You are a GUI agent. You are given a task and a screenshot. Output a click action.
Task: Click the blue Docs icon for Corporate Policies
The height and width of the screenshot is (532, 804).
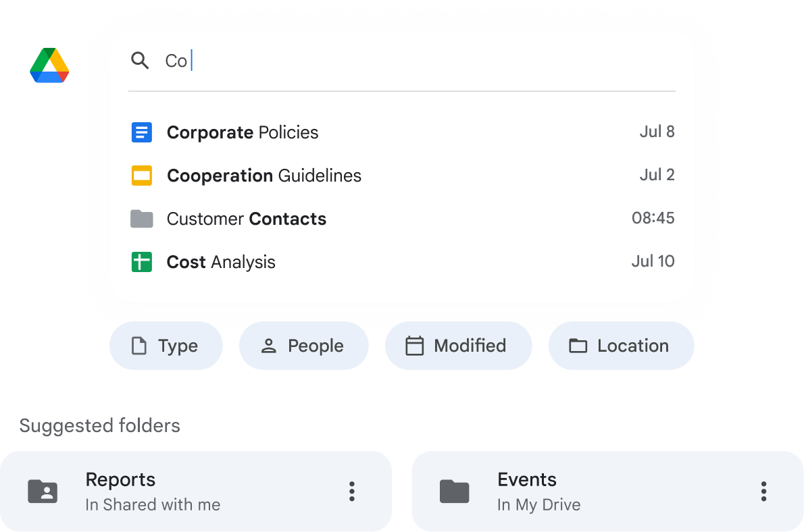(x=141, y=132)
